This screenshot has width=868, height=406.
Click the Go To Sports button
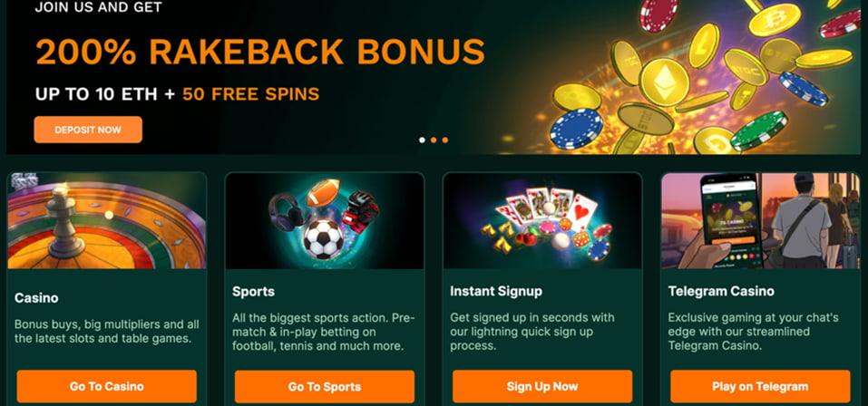point(325,387)
